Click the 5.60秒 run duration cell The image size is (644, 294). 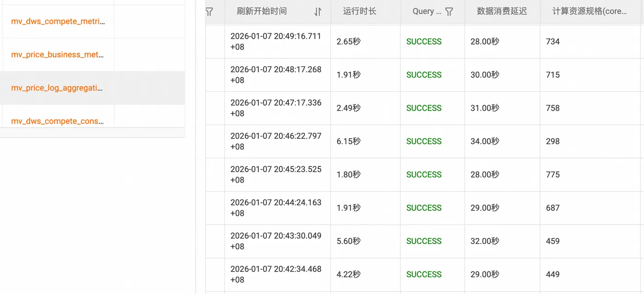click(349, 241)
